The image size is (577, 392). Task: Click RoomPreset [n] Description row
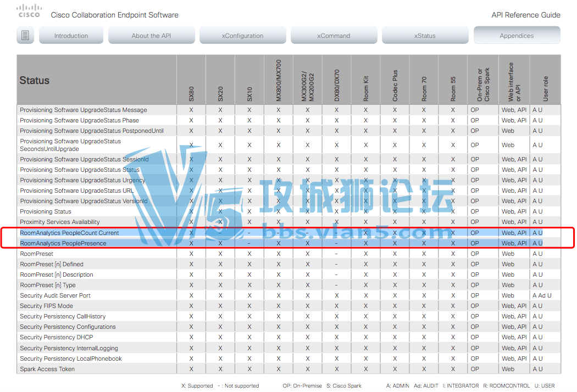(x=289, y=275)
